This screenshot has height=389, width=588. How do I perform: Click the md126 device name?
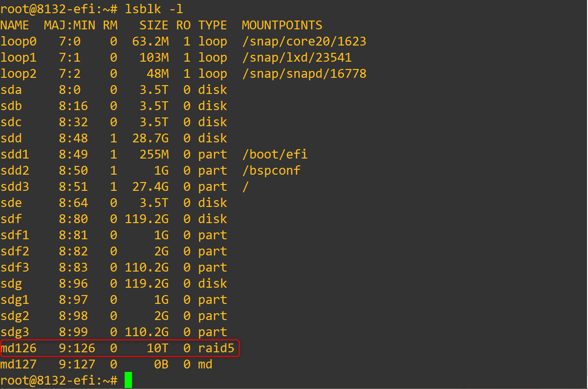18,348
